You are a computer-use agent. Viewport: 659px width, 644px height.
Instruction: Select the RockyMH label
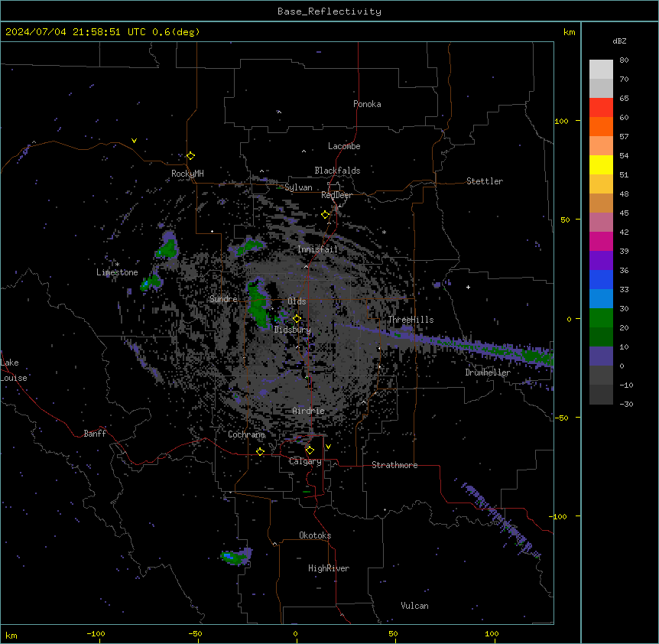click(x=187, y=174)
